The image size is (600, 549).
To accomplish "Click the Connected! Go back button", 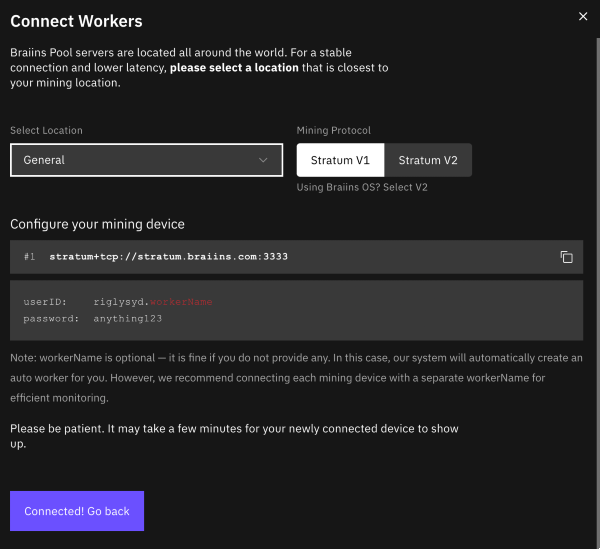I will click(77, 511).
